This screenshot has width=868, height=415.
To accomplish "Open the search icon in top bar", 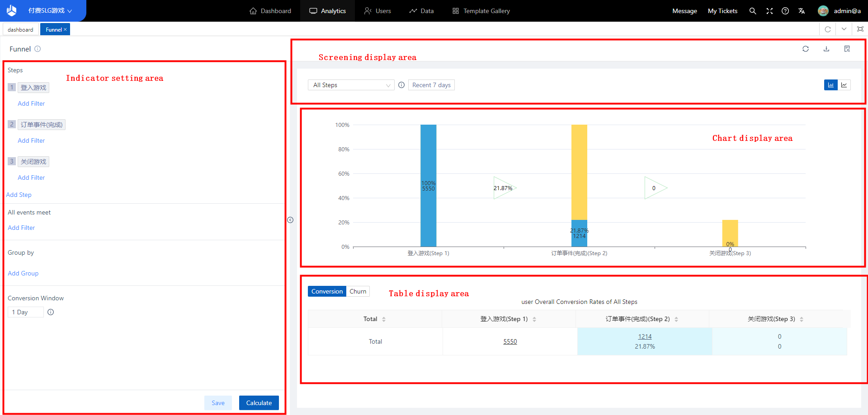I will [752, 11].
